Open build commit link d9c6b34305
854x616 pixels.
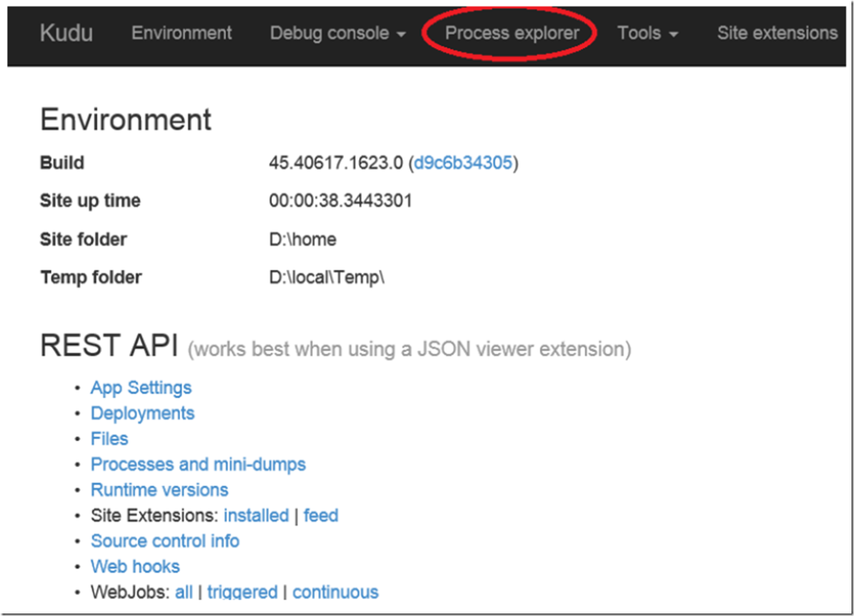(463, 163)
